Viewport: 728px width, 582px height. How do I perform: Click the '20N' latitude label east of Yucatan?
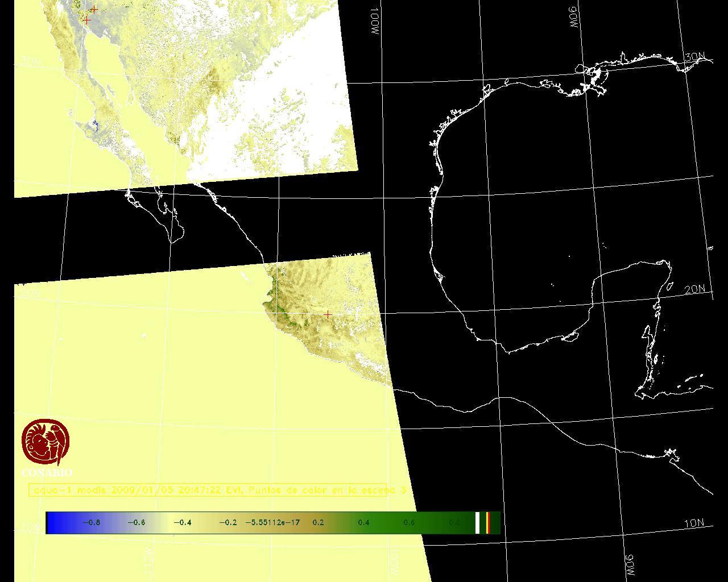pos(694,289)
